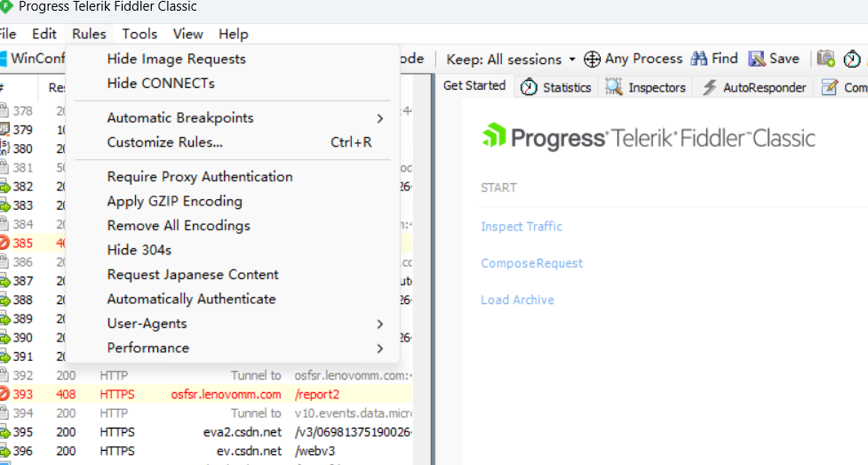This screenshot has height=465, width=868.
Task: Click the WinConfig Windows icon
Action: [3, 58]
